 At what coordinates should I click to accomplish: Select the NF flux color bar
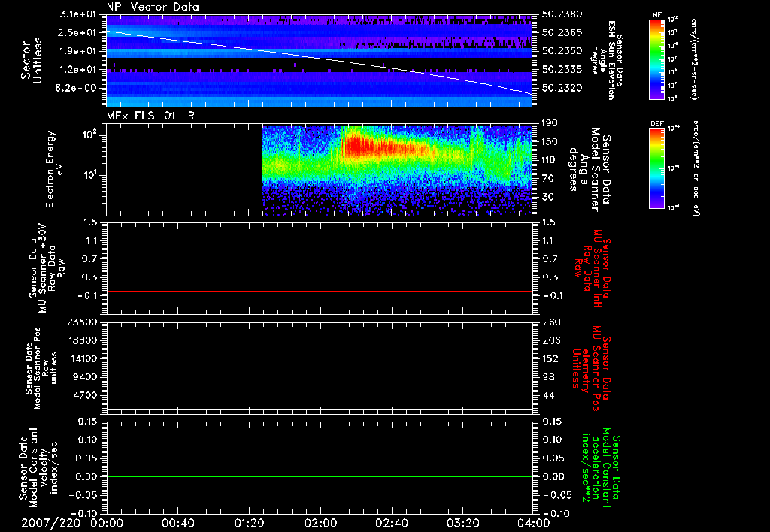[656, 59]
